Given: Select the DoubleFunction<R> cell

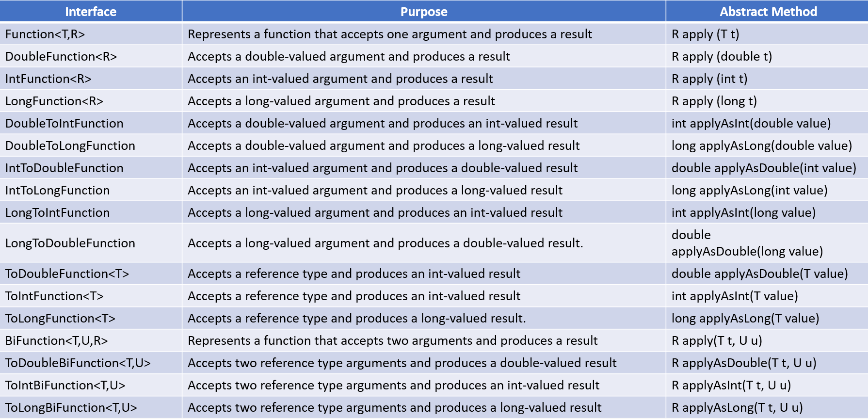Looking at the screenshot, I should 61,57.
